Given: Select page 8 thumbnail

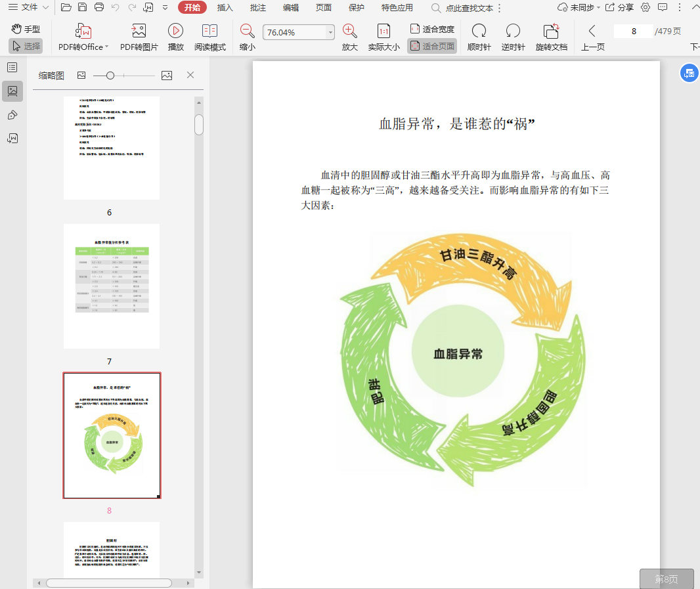Looking at the screenshot, I should tap(112, 435).
